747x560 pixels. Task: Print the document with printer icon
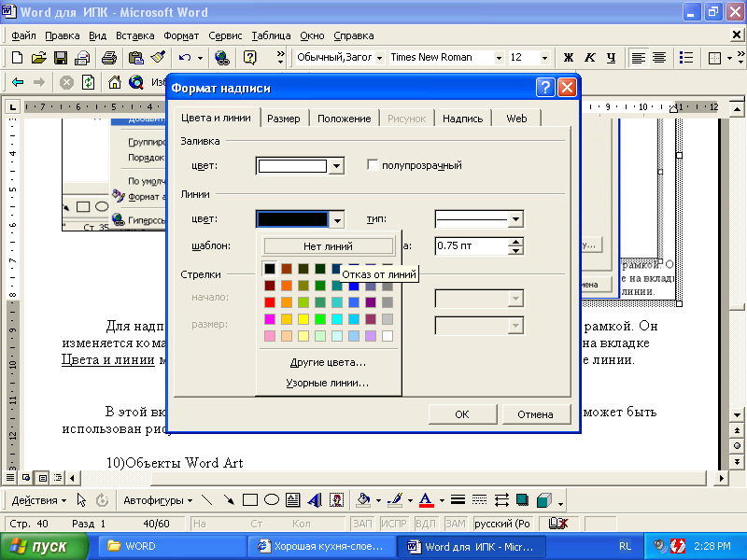click(x=109, y=58)
